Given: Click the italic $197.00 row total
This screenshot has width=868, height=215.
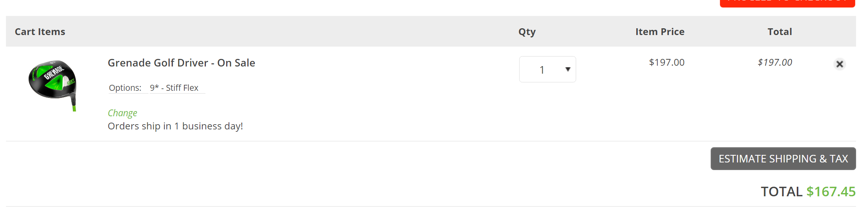Looking at the screenshot, I should tap(774, 63).
